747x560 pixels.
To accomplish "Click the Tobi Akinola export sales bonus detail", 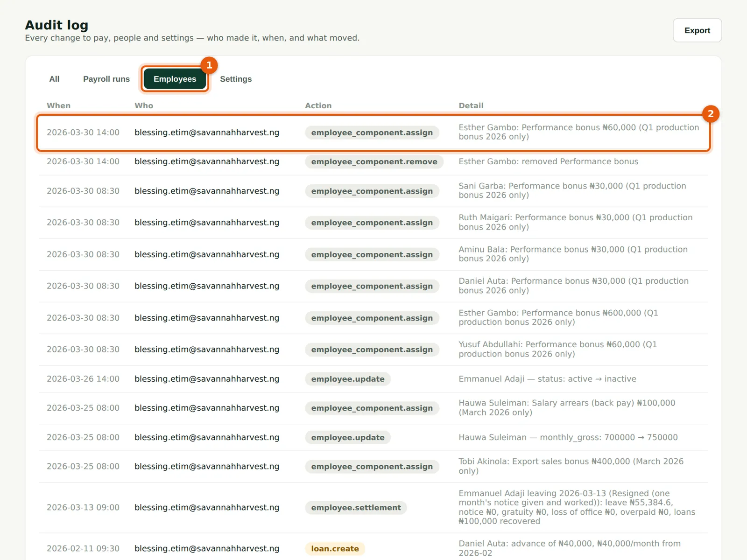I will 571,466.
